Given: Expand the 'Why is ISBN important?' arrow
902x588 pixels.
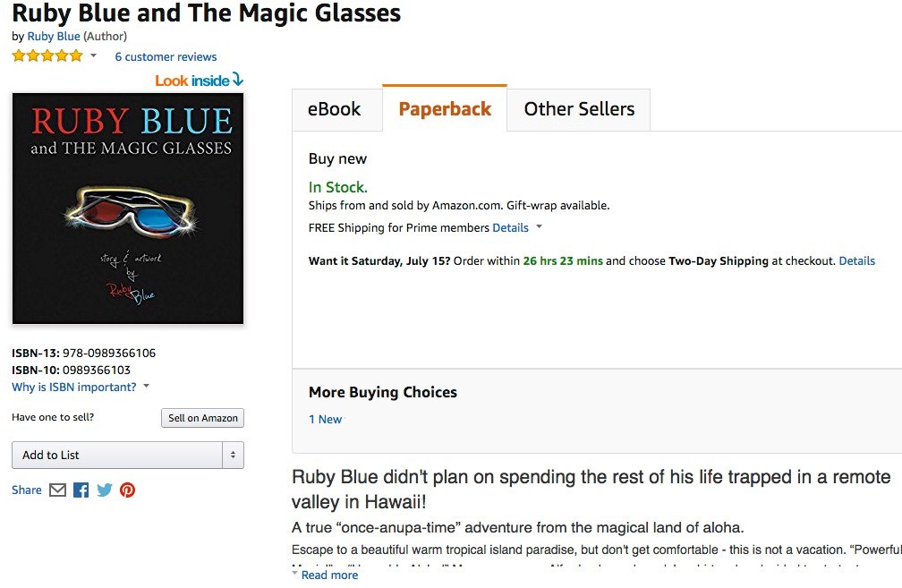Looking at the screenshot, I should [x=146, y=386].
